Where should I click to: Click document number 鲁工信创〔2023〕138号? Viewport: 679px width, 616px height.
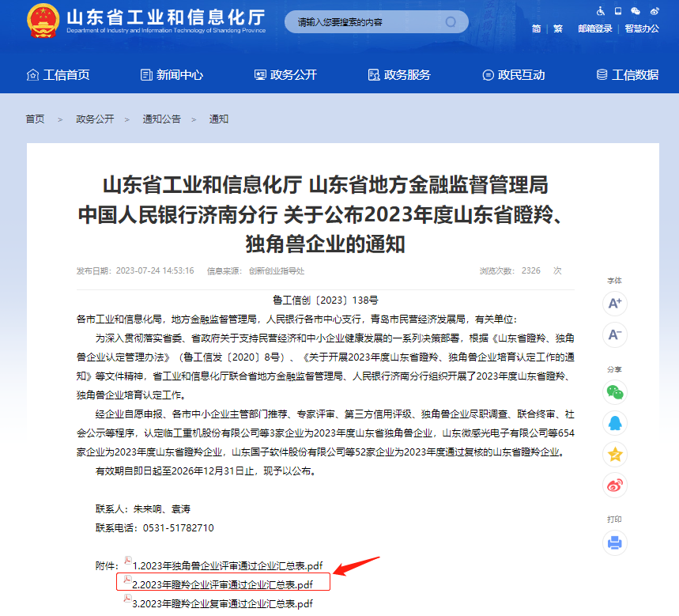click(x=325, y=300)
